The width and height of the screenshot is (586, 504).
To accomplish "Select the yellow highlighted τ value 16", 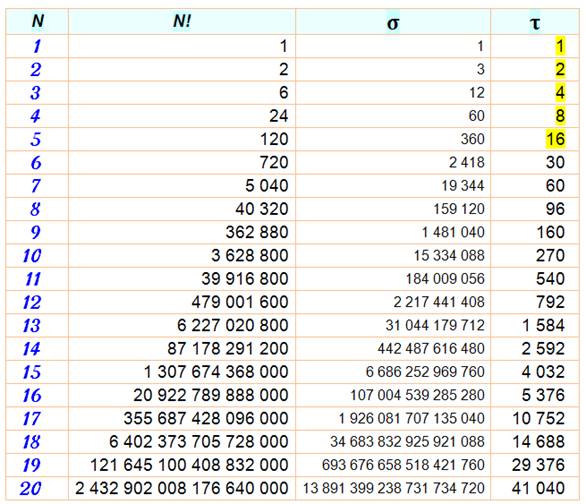I will tap(555, 139).
